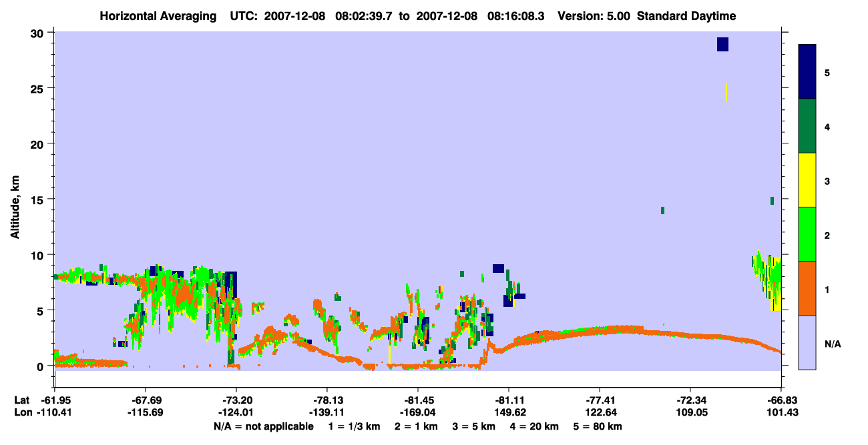Click the longitude value '-124.01'
This screenshot has width=868, height=445.
click(236, 413)
